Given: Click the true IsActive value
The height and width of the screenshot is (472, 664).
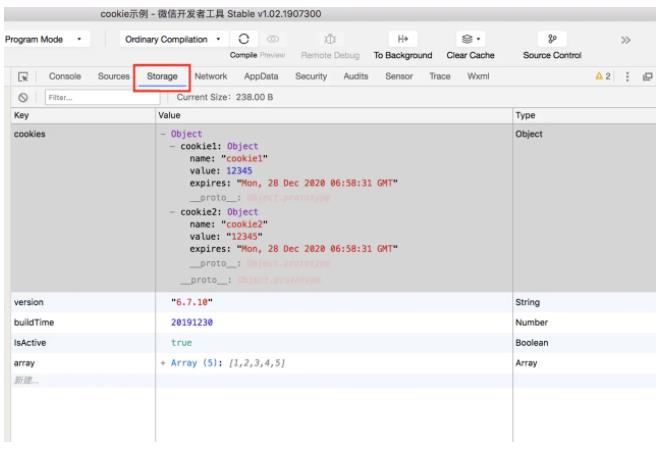Looking at the screenshot, I should click(182, 343).
